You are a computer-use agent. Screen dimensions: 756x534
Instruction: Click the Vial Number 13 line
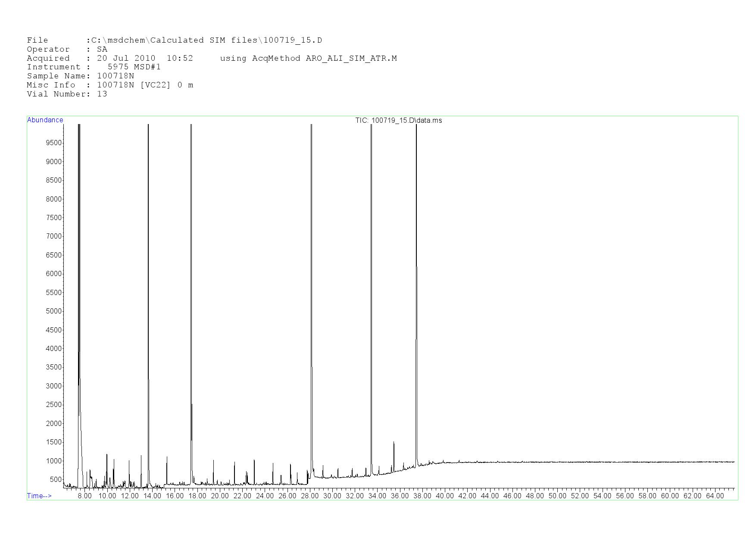tap(67, 94)
